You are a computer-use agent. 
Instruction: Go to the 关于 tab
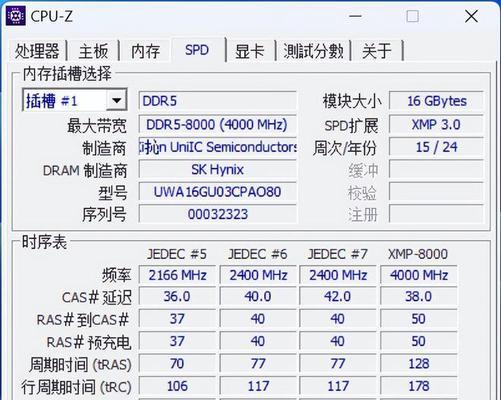point(377,51)
